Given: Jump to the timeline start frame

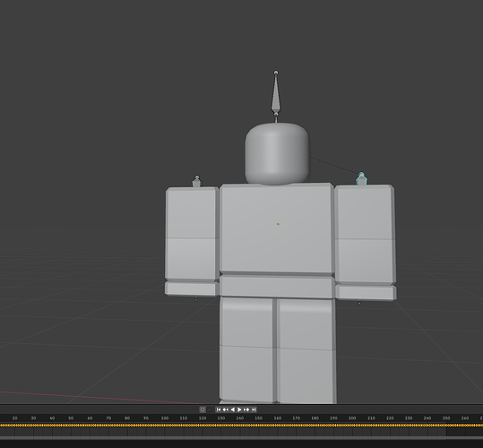Looking at the screenshot, I should [x=219, y=409].
